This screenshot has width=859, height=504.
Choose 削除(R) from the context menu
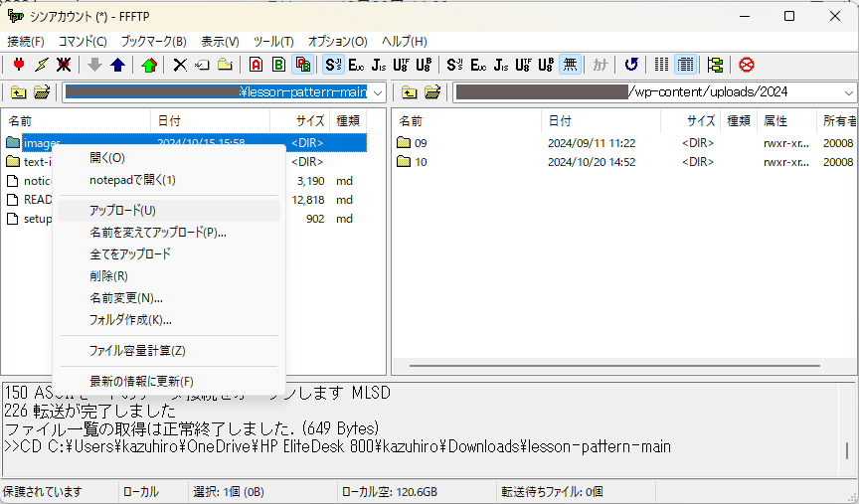[108, 275]
